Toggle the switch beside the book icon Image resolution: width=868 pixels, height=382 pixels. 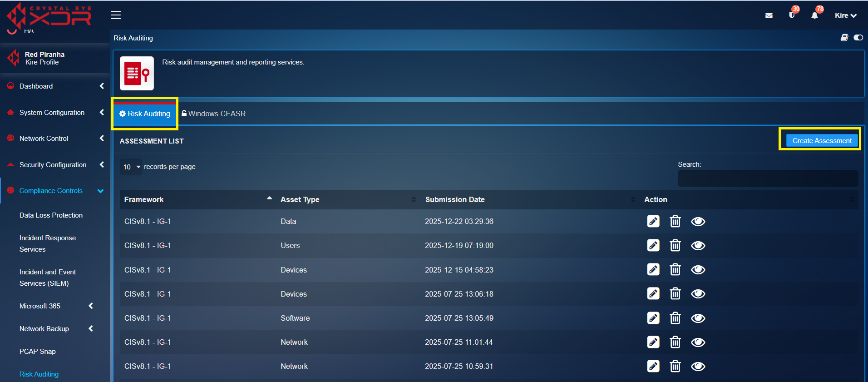tap(858, 38)
